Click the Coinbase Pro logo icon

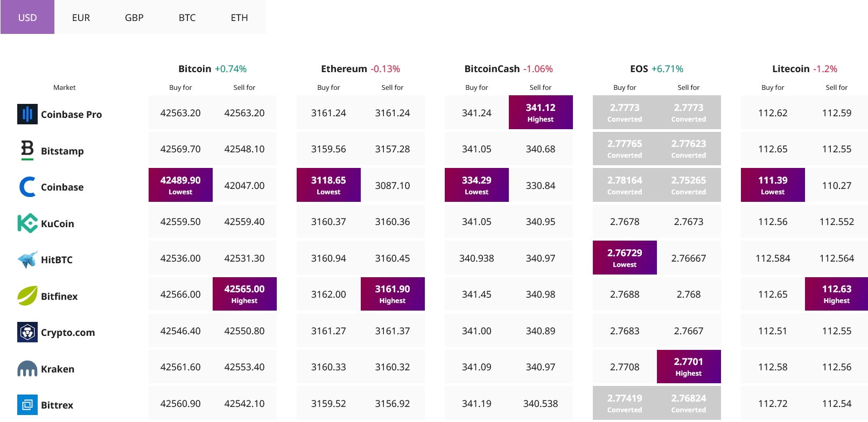coord(27,114)
